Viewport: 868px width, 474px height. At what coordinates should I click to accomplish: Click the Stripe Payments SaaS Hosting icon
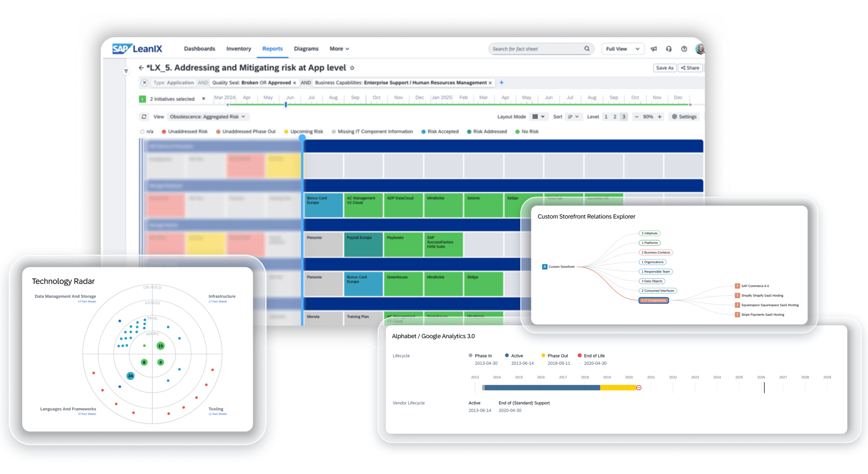737,315
